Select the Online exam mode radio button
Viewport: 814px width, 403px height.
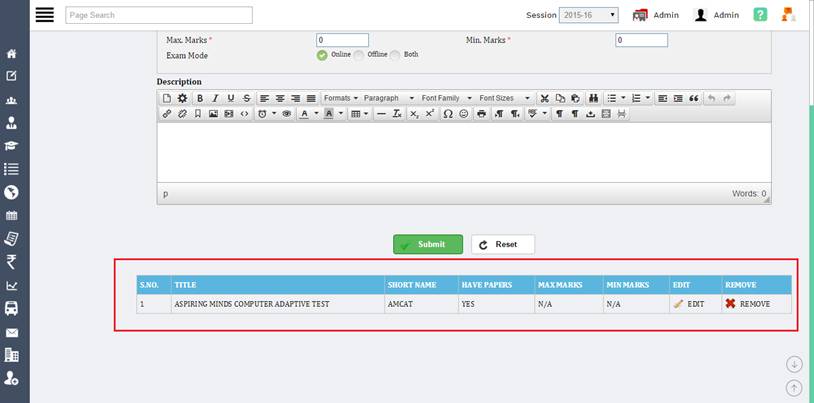322,55
